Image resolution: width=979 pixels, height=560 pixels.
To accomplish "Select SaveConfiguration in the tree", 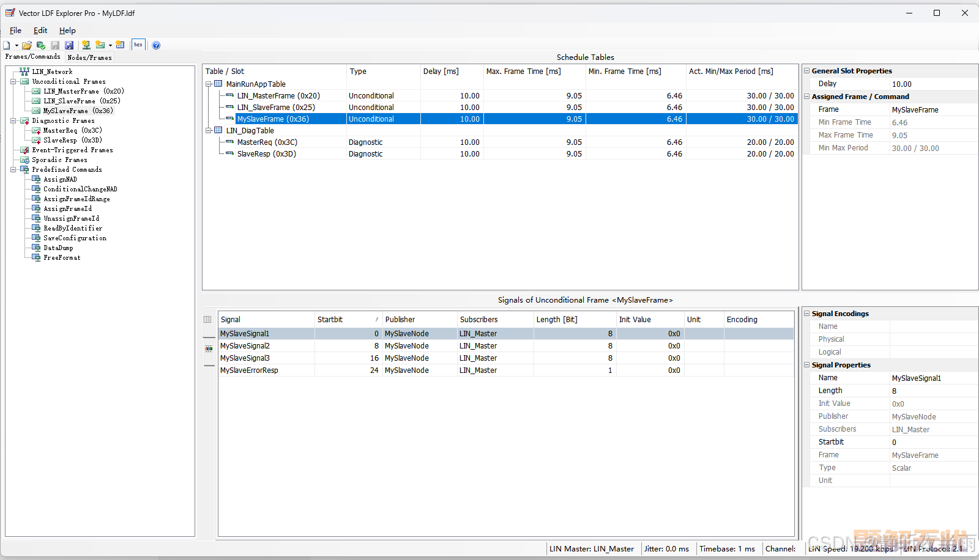I will click(75, 238).
